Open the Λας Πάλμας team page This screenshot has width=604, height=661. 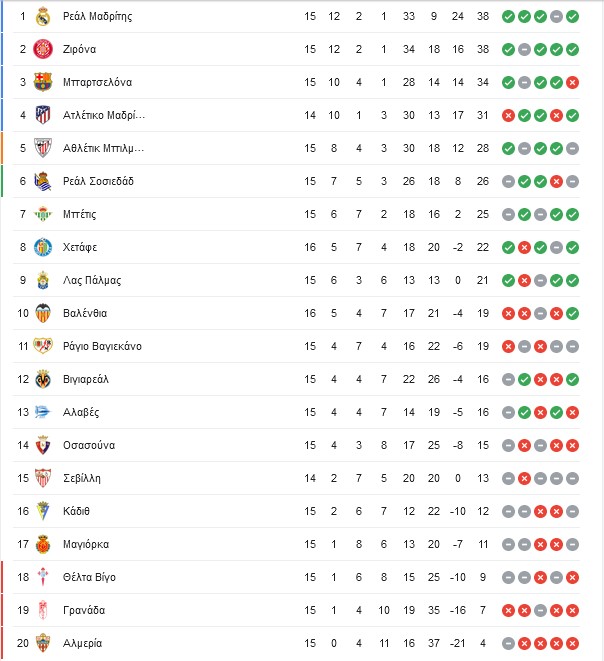(x=92, y=280)
